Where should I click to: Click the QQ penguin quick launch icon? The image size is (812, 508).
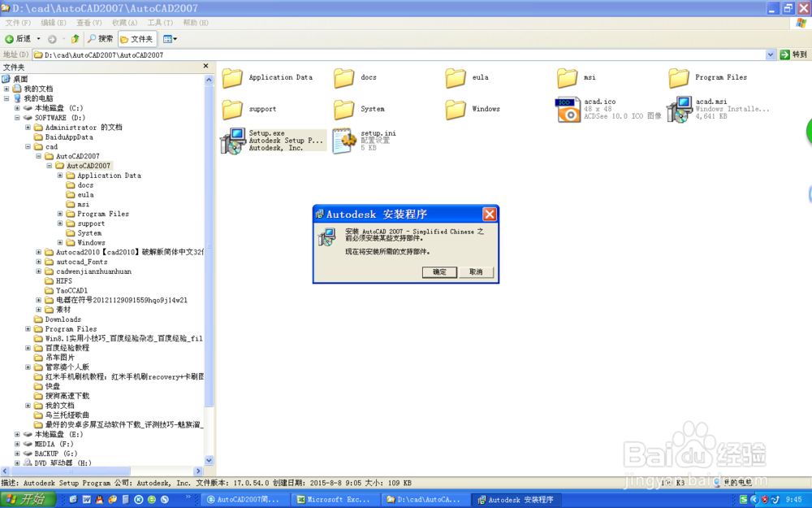pyautogui.click(x=99, y=500)
